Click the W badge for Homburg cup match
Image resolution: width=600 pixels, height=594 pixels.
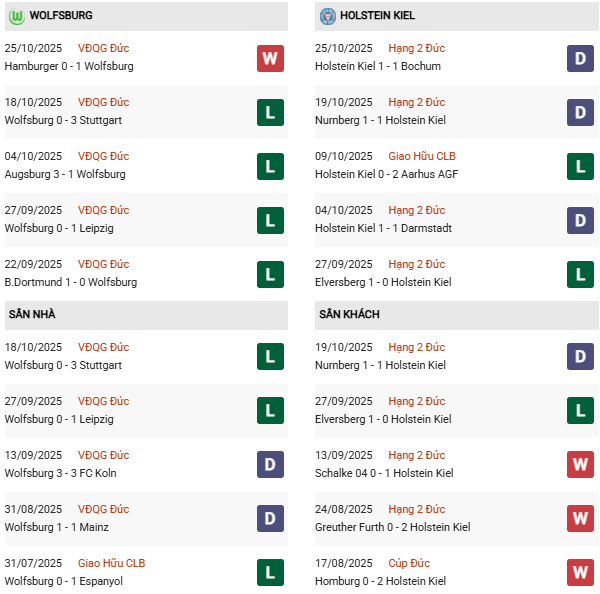pyautogui.click(x=580, y=573)
